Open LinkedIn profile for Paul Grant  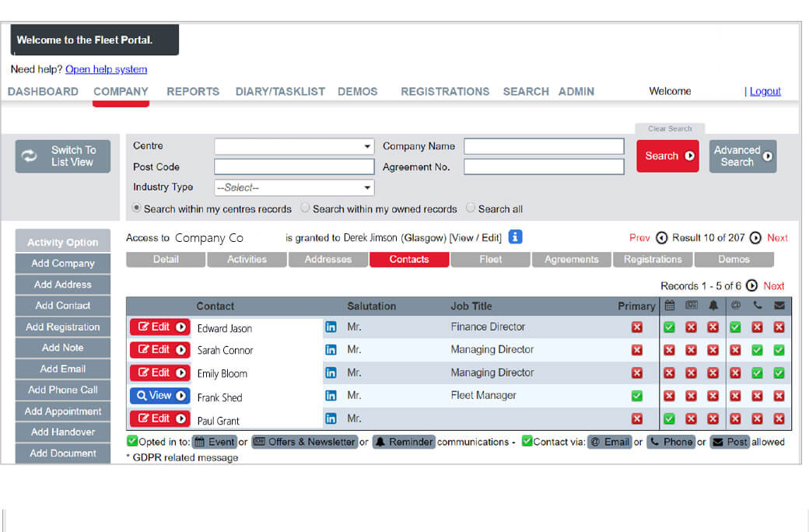tap(331, 418)
